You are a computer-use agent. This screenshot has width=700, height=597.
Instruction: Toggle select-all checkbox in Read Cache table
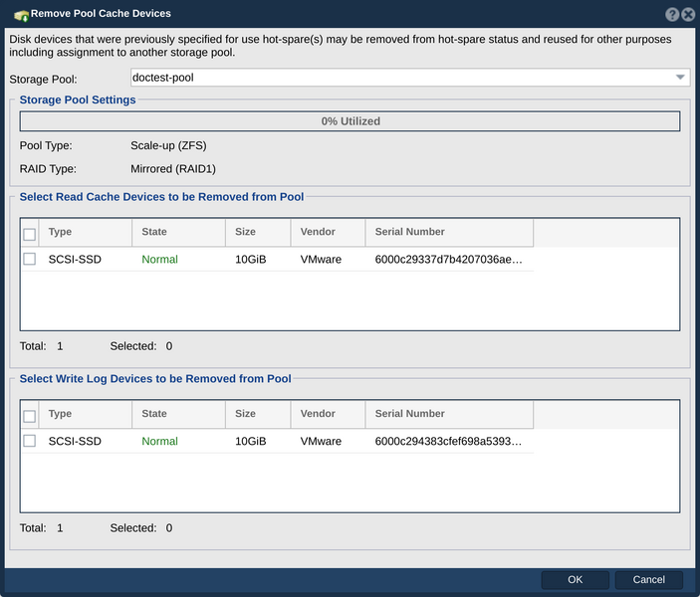coord(30,234)
